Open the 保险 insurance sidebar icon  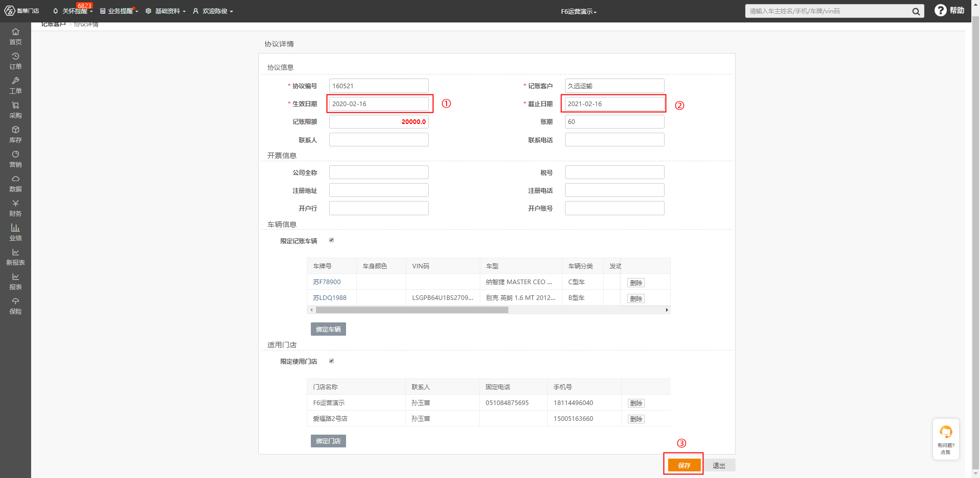[15, 306]
